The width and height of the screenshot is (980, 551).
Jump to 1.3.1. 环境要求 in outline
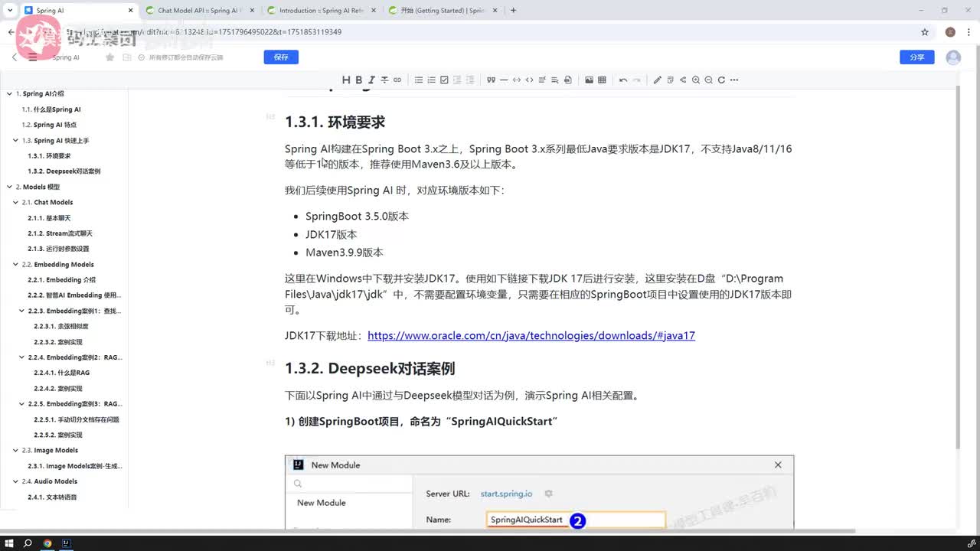(x=49, y=155)
